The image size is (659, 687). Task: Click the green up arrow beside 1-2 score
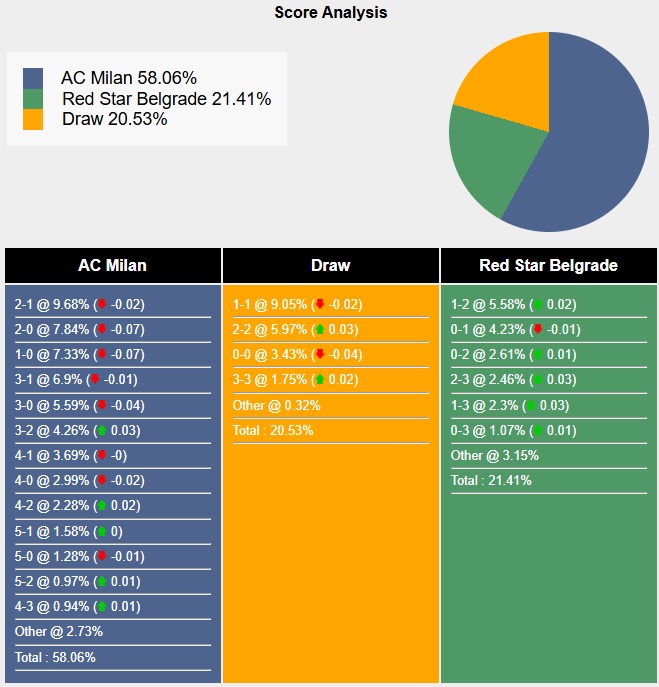click(x=537, y=304)
